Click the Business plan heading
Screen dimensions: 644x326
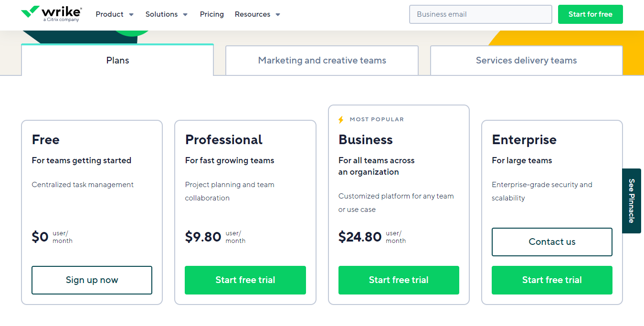(x=366, y=140)
